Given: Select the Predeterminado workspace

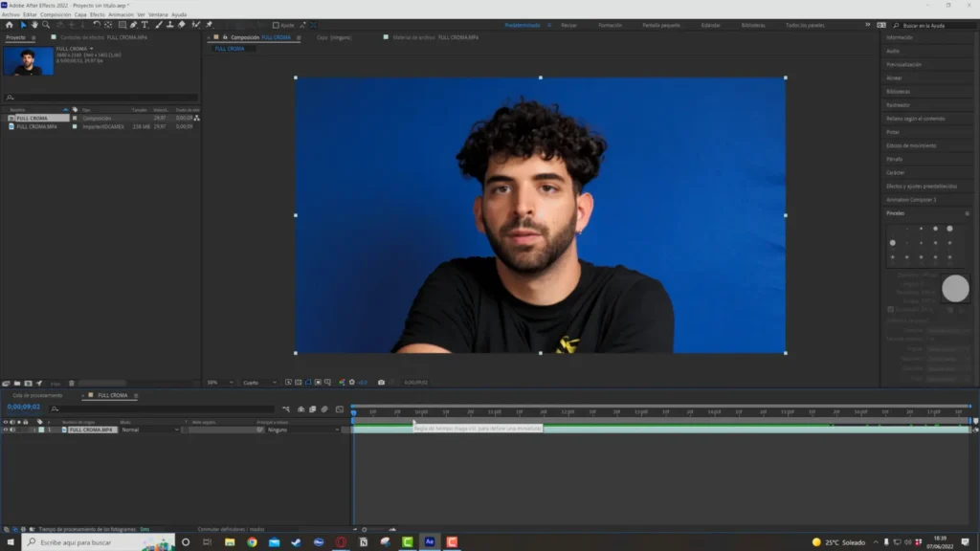Looking at the screenshot, I should [x=523, y=25].
